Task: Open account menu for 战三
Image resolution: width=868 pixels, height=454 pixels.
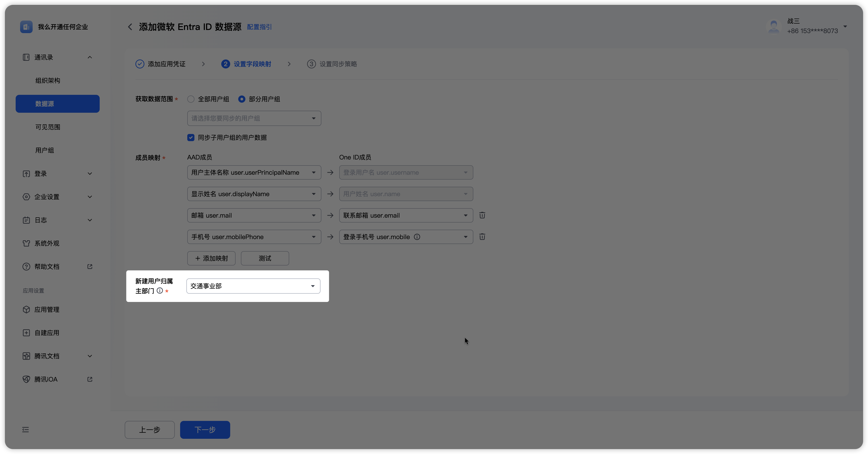Action: (845, 26)
